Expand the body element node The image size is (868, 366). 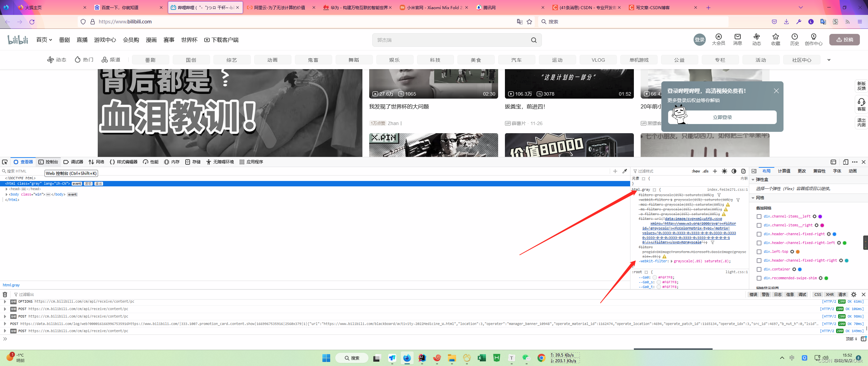tap(6, 195)
